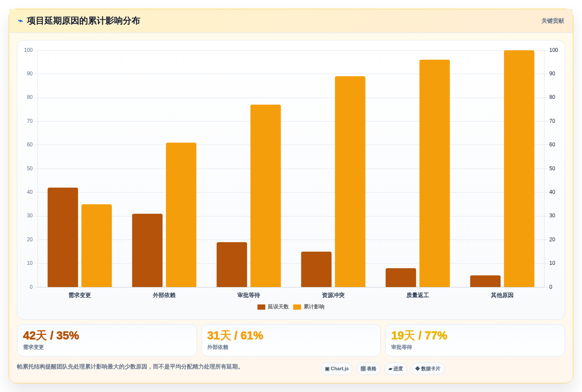Screen dimensions: 582x392
Task: Click the 审批等待 x-axis label
Action: point(249,295)
